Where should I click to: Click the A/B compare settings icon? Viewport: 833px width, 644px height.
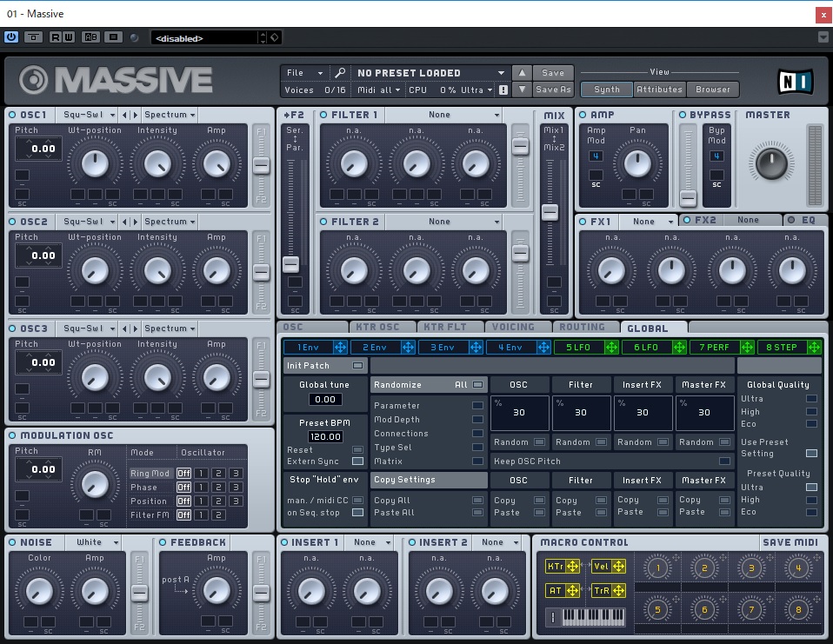click(x=90, y=37)
